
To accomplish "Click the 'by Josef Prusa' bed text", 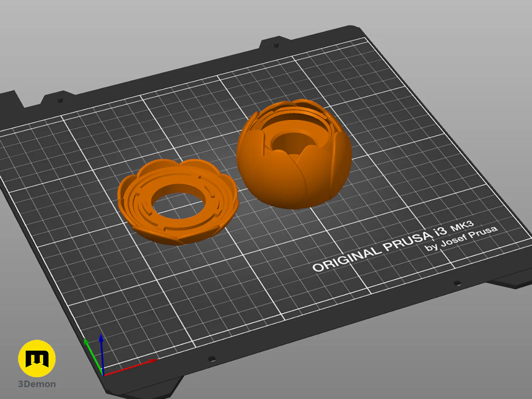I will tap(461, 238).
